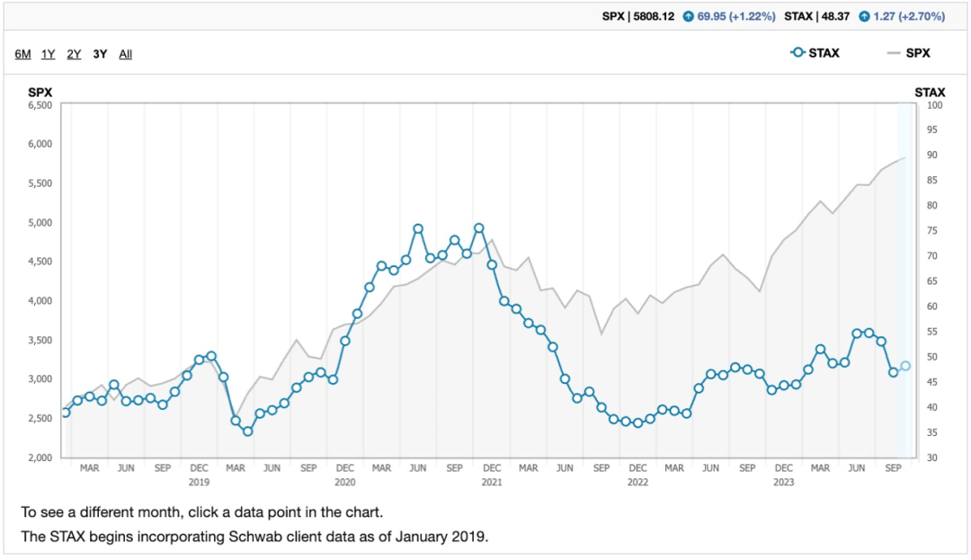Click the '2021' year label

point(492,482)
